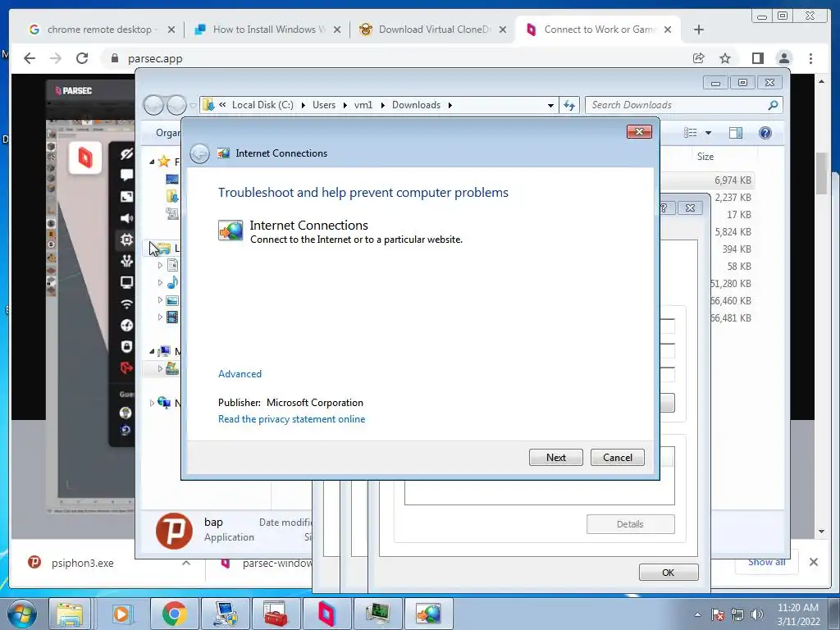Select the Desktop favorite icon in tree

(172, 179)
